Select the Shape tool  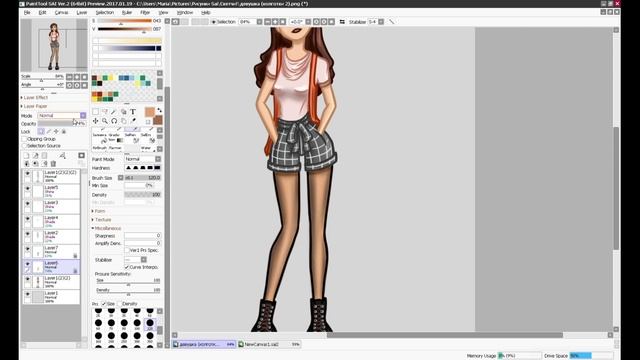tap(124, 111)
